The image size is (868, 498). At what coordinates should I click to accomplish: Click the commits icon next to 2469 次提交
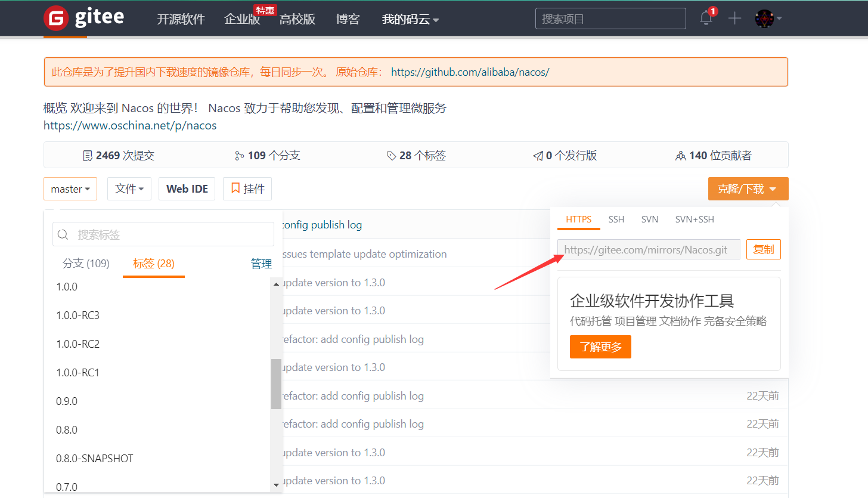[88, 155]
